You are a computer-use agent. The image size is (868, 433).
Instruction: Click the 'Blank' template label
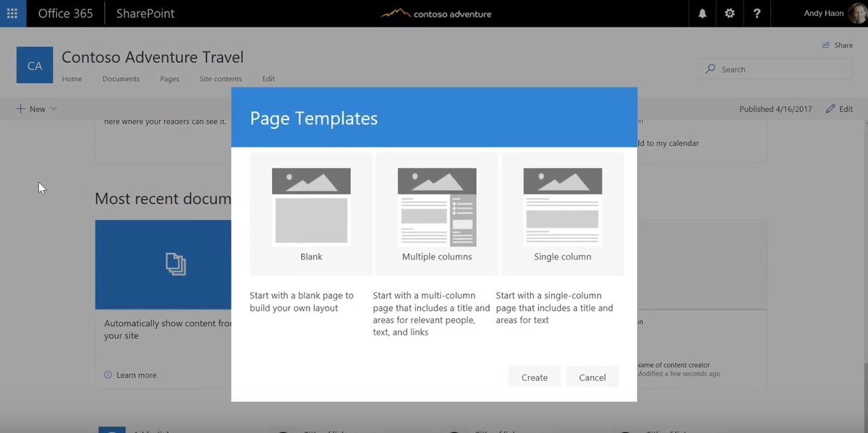[311, 257]
